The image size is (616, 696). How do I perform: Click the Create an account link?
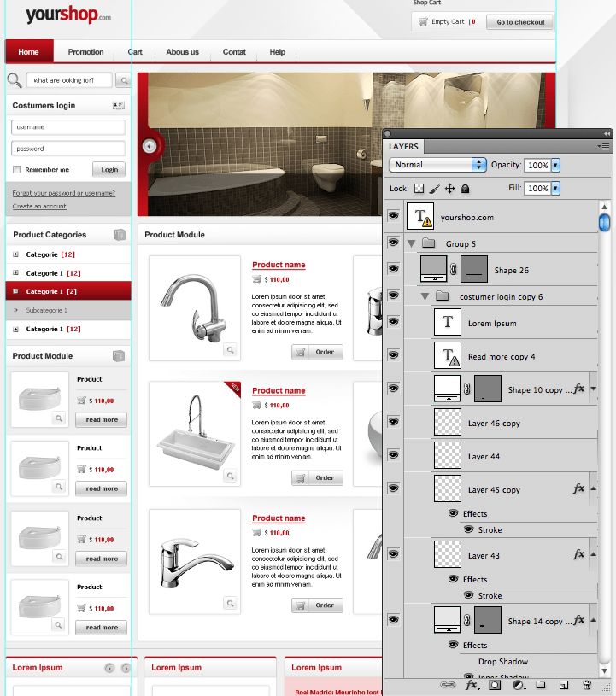[39, 206]
